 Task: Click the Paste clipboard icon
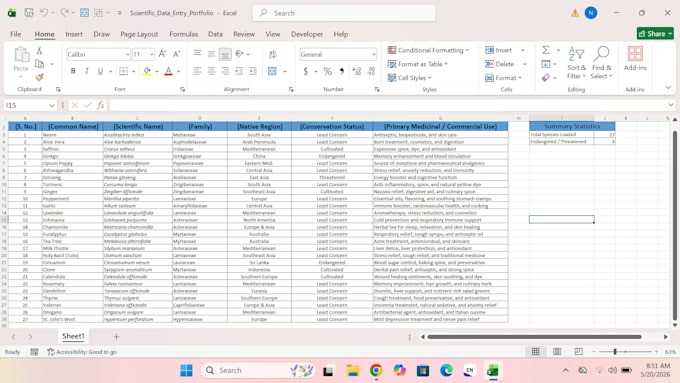[x=21, y=56]
